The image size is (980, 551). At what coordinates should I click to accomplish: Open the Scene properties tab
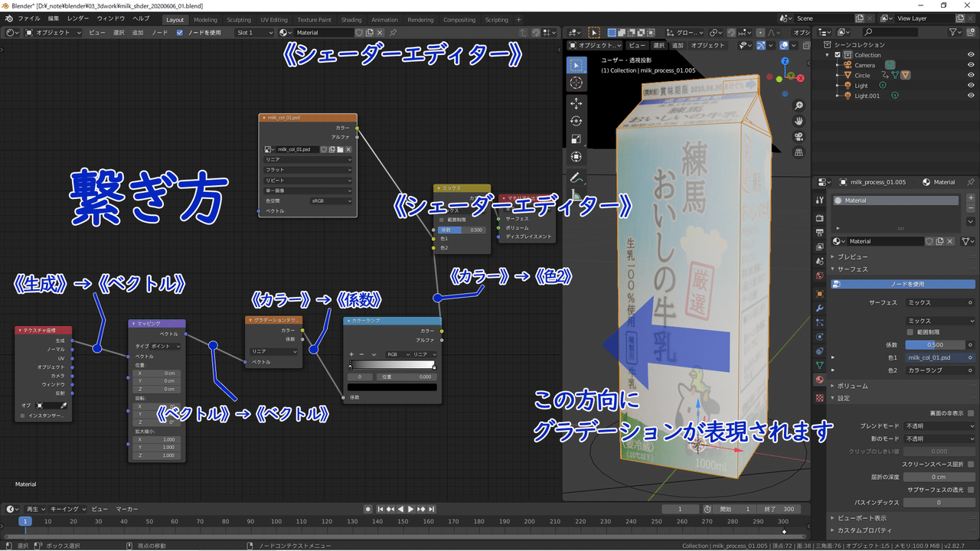[819, 261]
